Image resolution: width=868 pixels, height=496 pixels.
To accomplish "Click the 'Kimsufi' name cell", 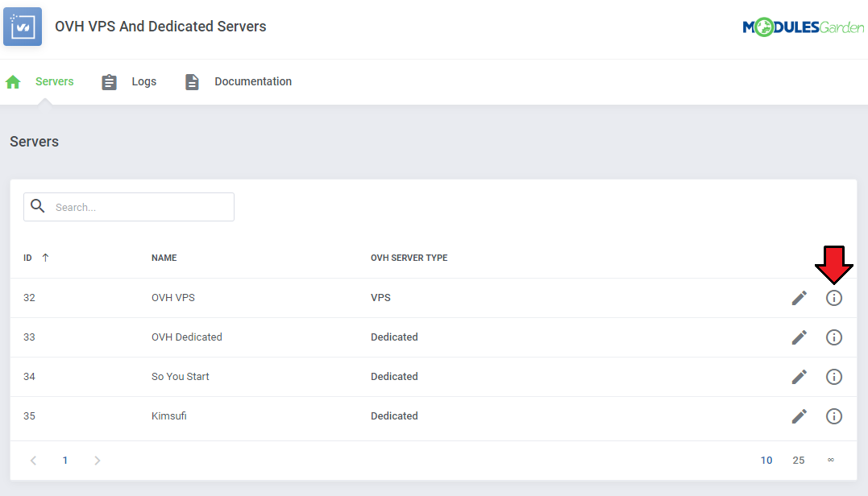I will point(168,415).
